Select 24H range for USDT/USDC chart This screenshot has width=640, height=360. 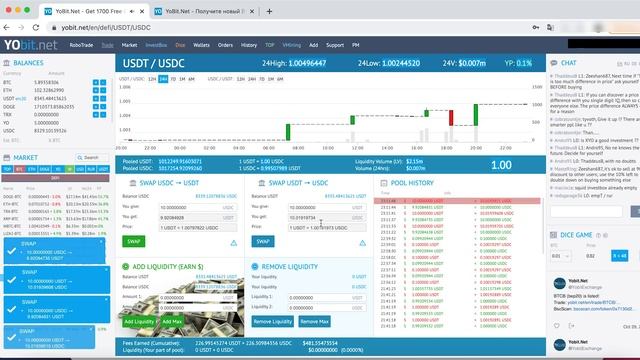point(163,79)
